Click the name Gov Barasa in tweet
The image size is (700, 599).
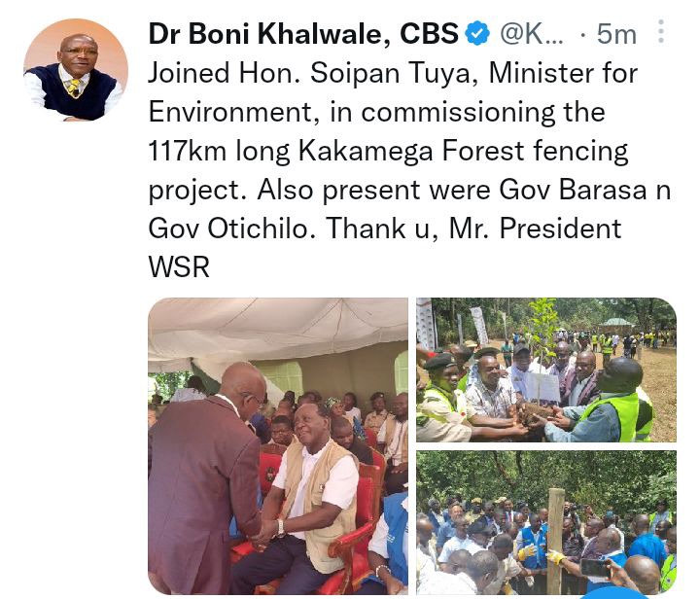[574, 190]
